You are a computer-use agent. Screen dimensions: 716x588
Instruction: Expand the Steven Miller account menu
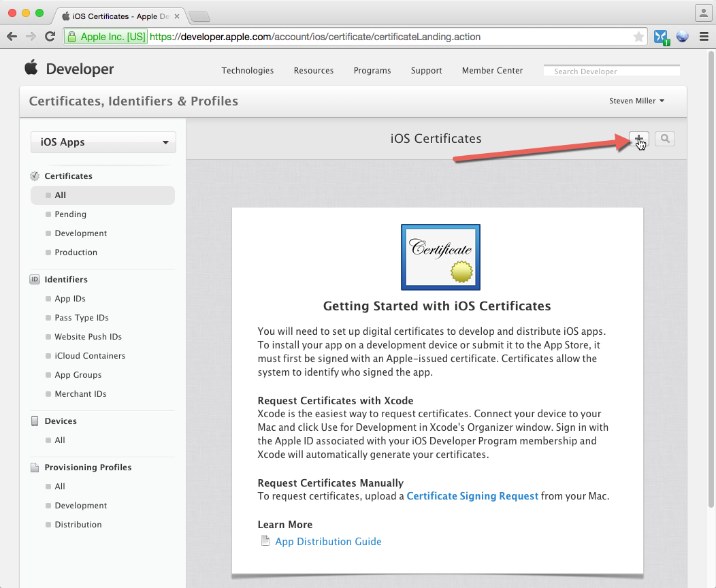coord(636,100)
